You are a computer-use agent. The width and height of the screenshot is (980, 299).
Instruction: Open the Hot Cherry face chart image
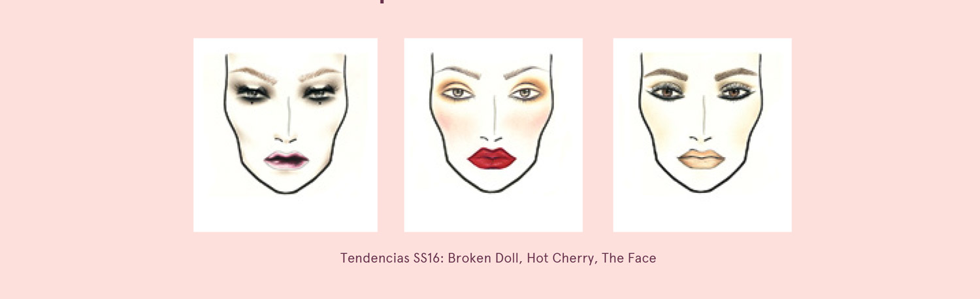pyautogui.click(x=493, y=135)
